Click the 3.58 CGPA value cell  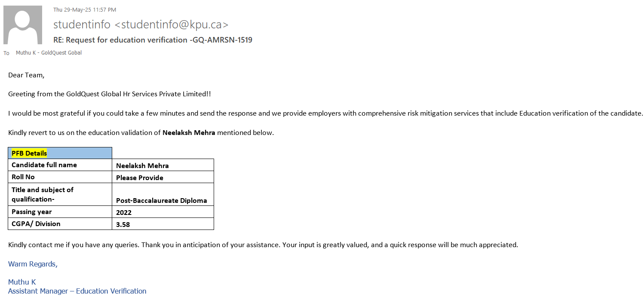(123, 224)
